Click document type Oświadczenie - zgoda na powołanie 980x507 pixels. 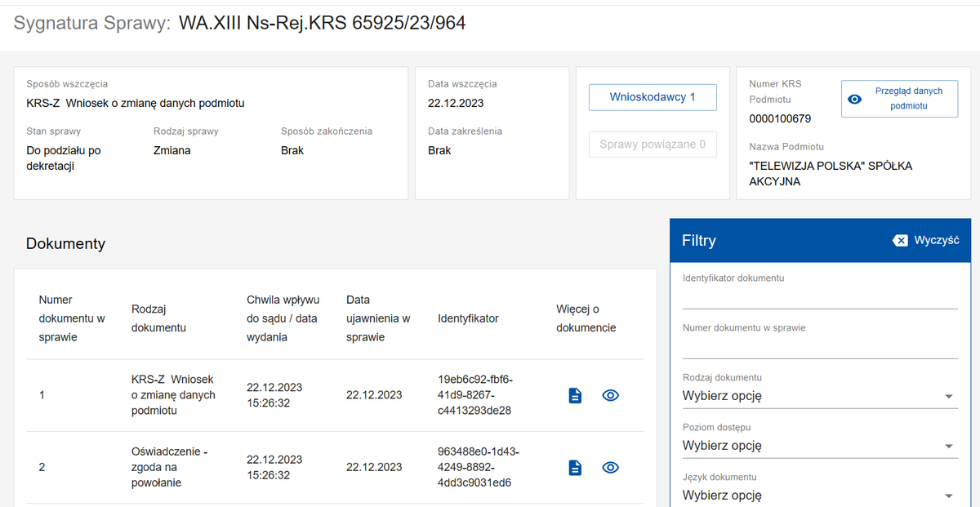tap(170, 467)
